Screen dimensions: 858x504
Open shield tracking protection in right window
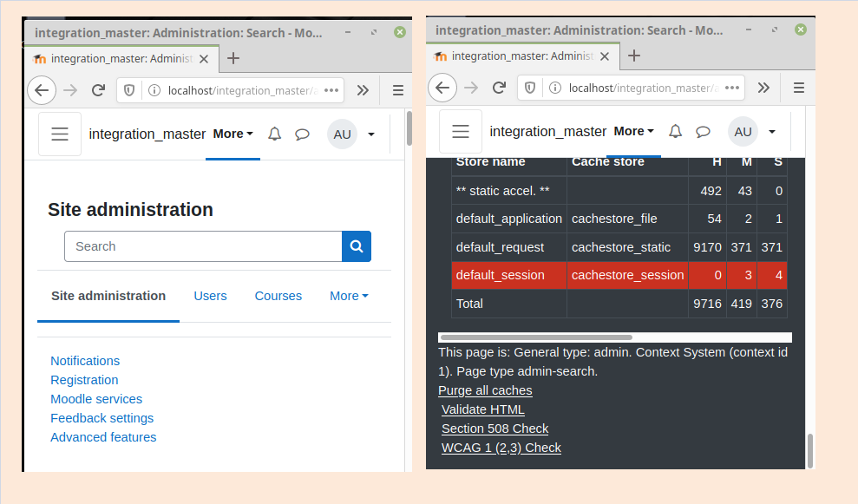point(530,88)
